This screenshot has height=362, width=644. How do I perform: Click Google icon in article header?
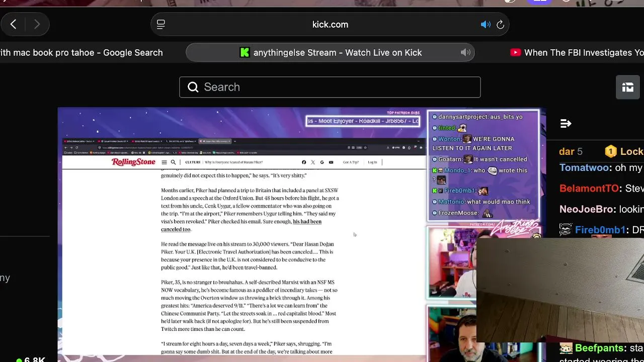(322, 162)
